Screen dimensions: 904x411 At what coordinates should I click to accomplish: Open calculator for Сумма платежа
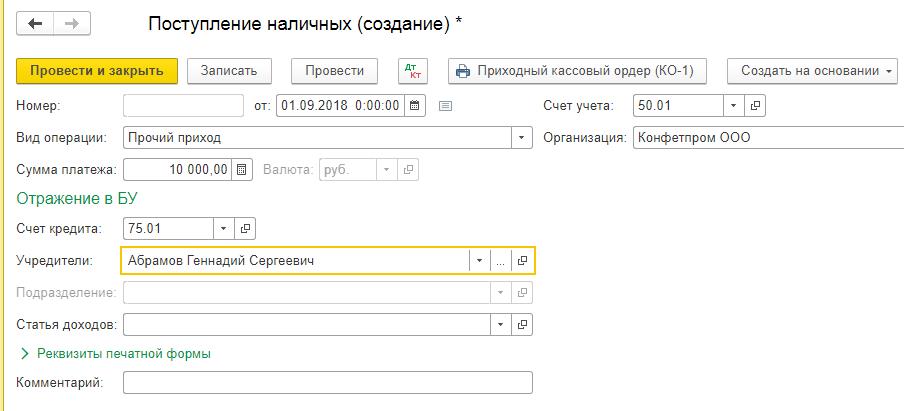coord(241,169)
